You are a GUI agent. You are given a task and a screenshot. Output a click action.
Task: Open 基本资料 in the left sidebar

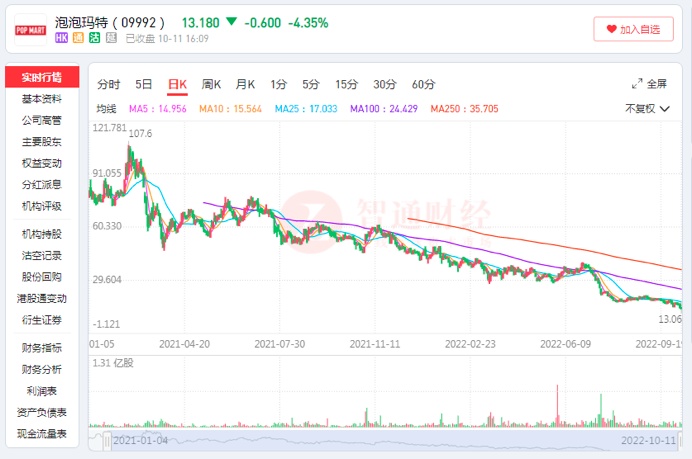point(42,99)
